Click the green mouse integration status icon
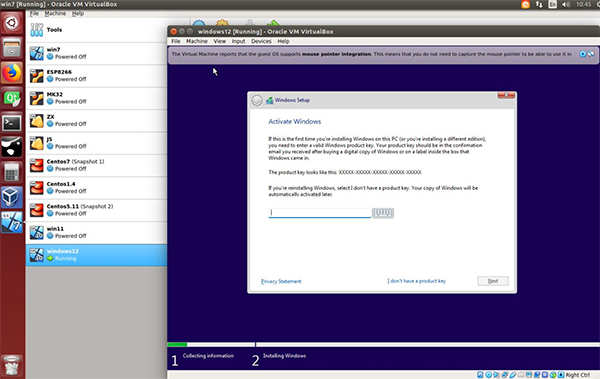This screenshot has height=379, width=600. tap(553, 374)
